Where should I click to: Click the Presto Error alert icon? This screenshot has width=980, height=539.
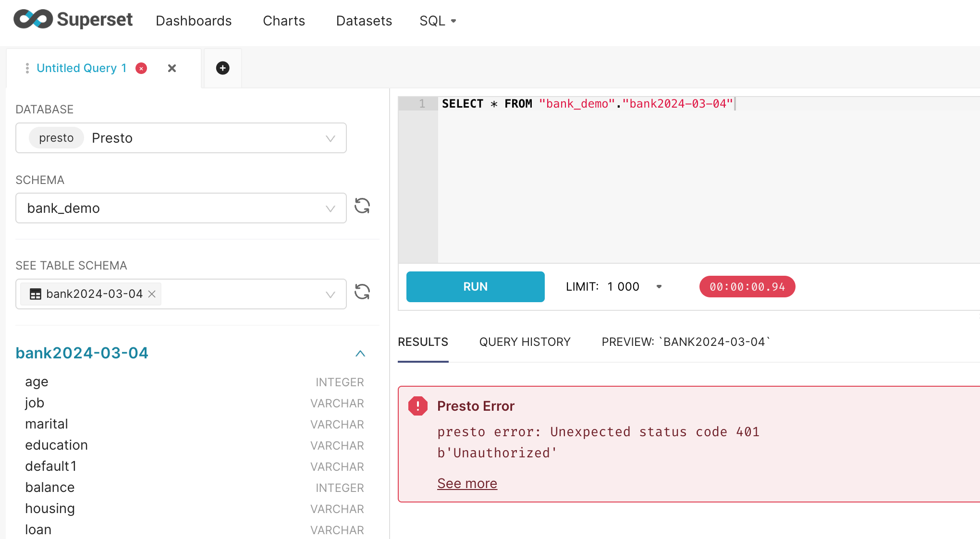(x=418, y=406)
